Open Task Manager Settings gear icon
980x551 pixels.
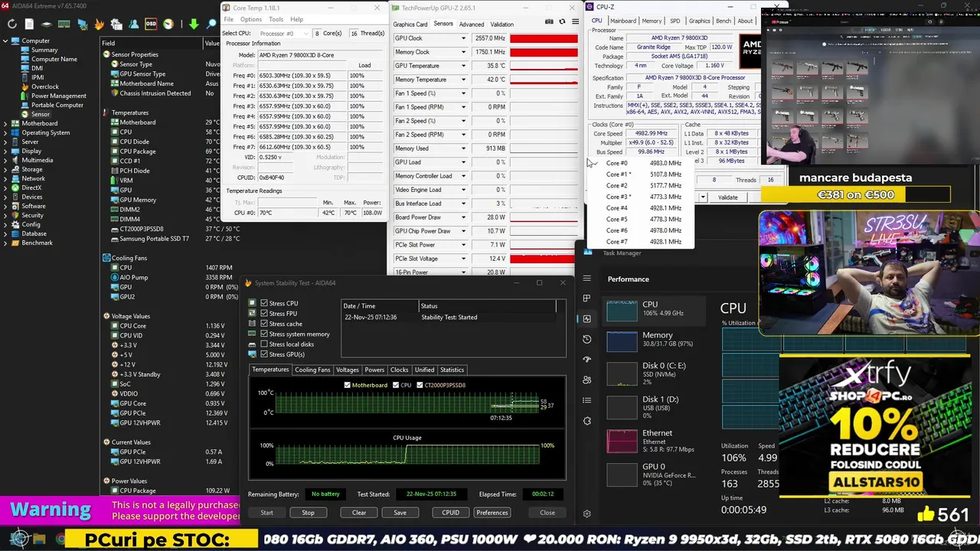tap(587, 514)
